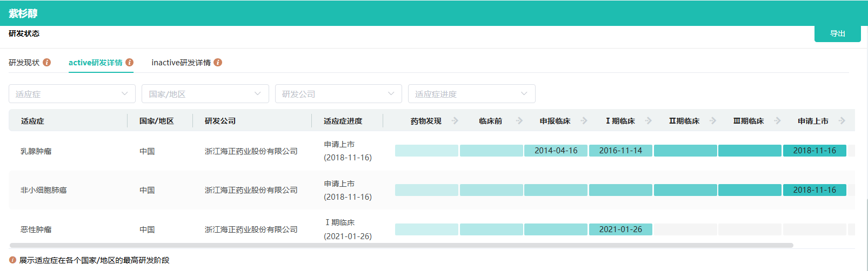The image size is (868, 271).
Task: Click info icon before 展示适应症 footnote
Action: (13, 260)
